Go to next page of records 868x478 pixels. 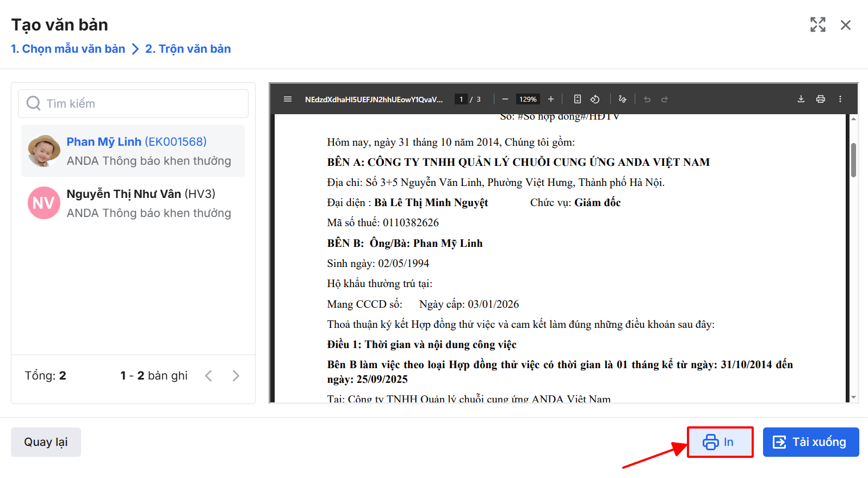(235, 376)
